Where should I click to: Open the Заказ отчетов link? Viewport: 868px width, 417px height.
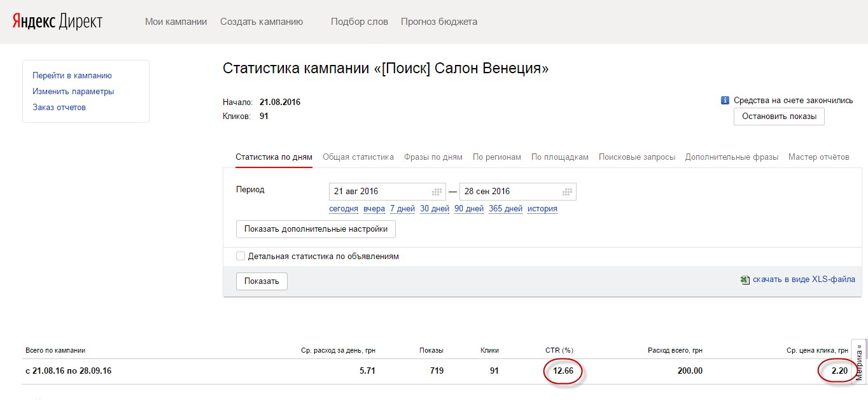[59, 107]
